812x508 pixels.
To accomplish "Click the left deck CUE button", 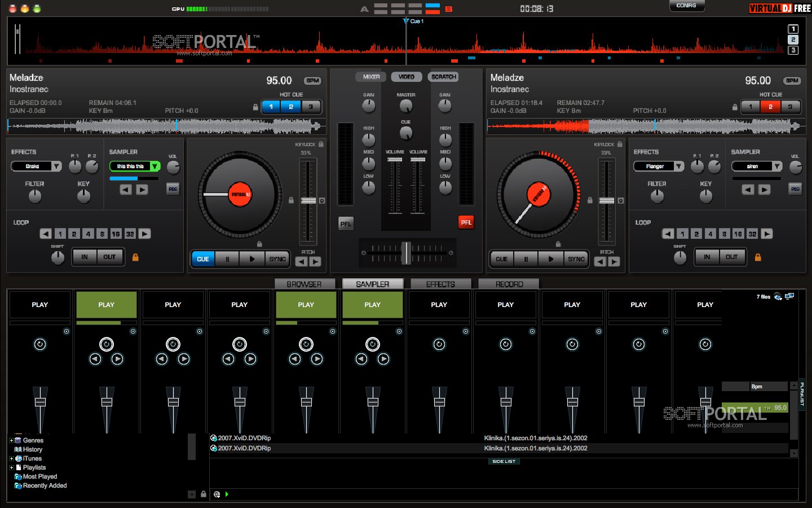I will click(203, 259).
